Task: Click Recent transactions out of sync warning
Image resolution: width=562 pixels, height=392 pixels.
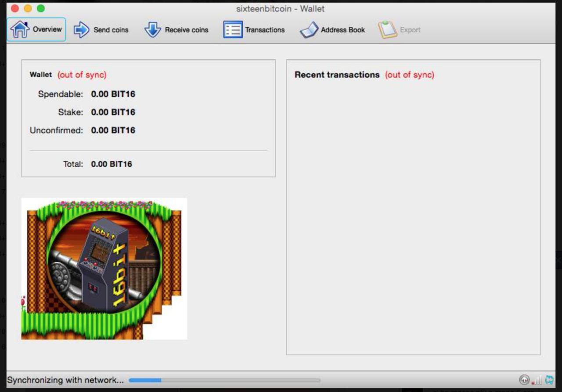Action: pyautogui.click(x=410, y=75)
